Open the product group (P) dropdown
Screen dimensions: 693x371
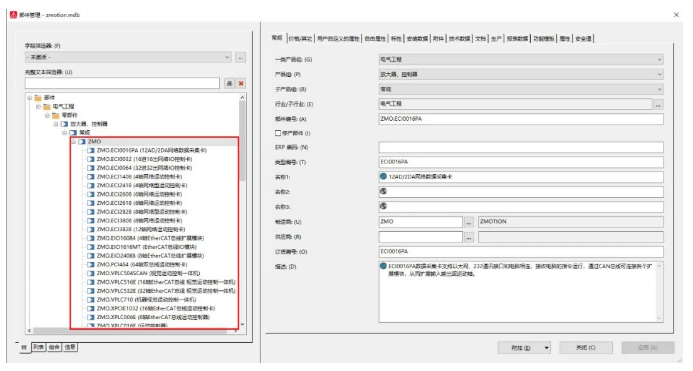click(521, 74)
